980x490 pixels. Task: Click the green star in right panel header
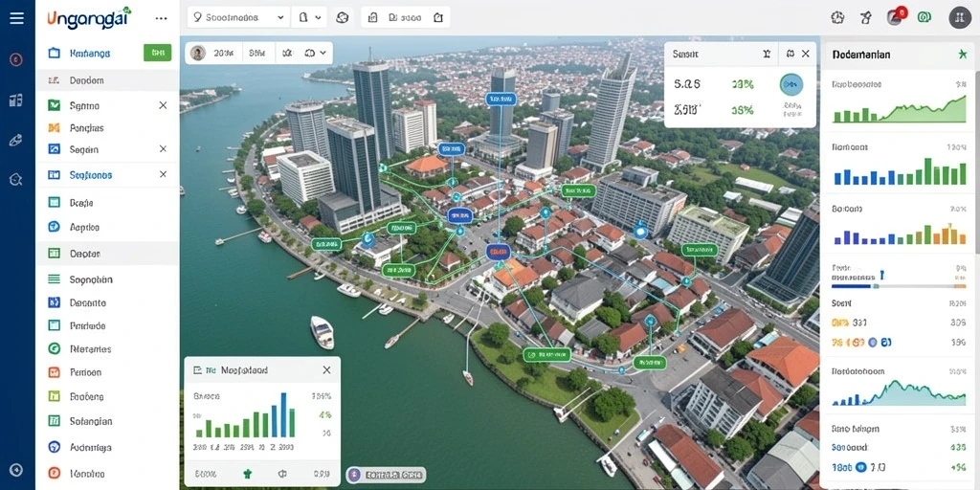963,55
